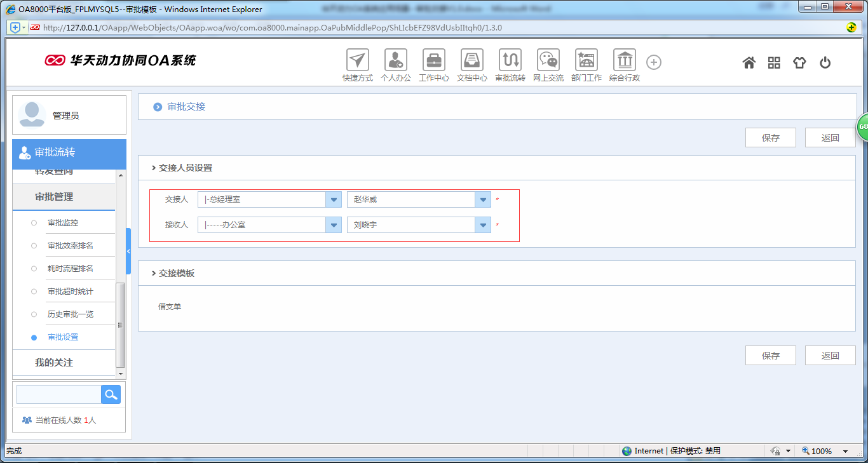Click the plus icon to add module
Viewport: 868px width, 463px height.
coord(654,62)
